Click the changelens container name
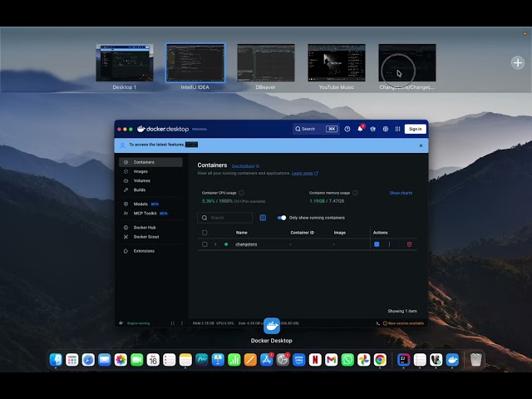Screen dimensions: 532x399 pos(246,244)
